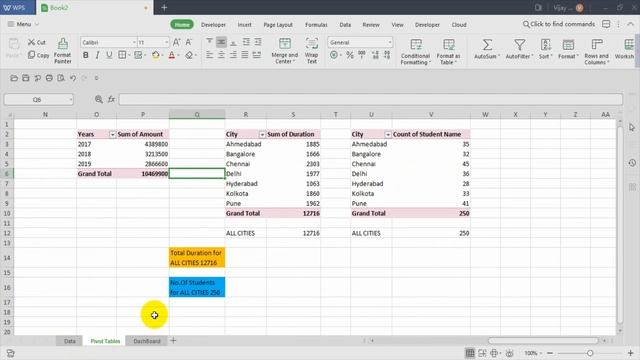Click the justify alignment icon
The height and width of the screenshot is (360, 640).
click(245, 55)
